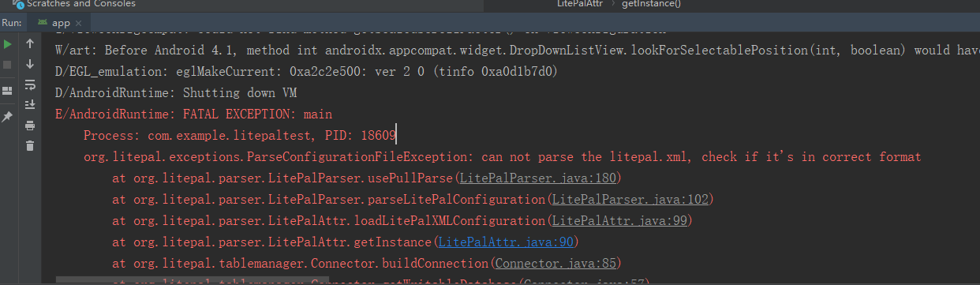The width and height of the screenshot is (980, 285).
Task: Open the Restore Layout icon
Action: (7, 91)
